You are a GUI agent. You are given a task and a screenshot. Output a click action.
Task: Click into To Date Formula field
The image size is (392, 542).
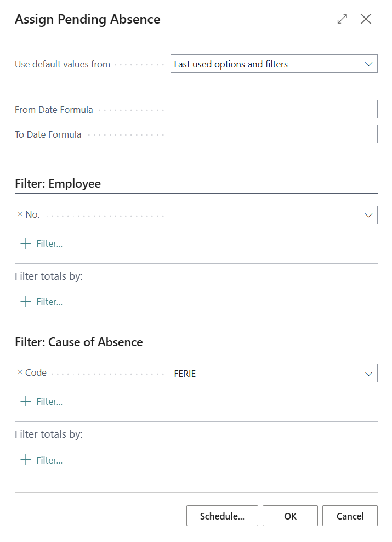(274, 134)
